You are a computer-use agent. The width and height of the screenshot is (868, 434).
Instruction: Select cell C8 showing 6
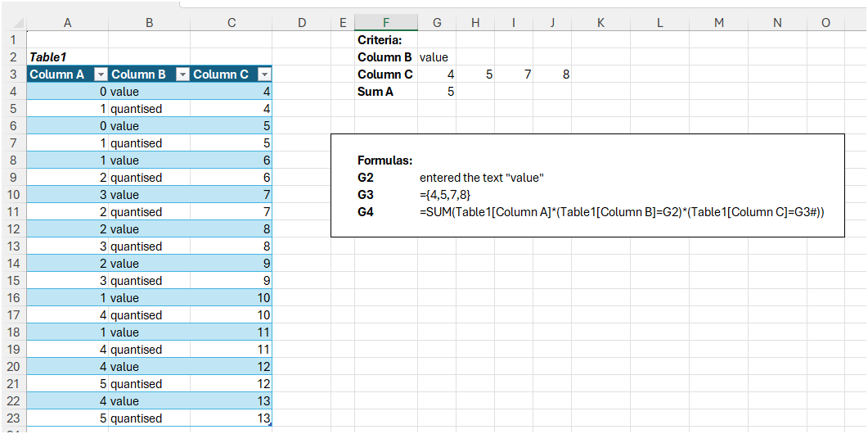(232, 160)
